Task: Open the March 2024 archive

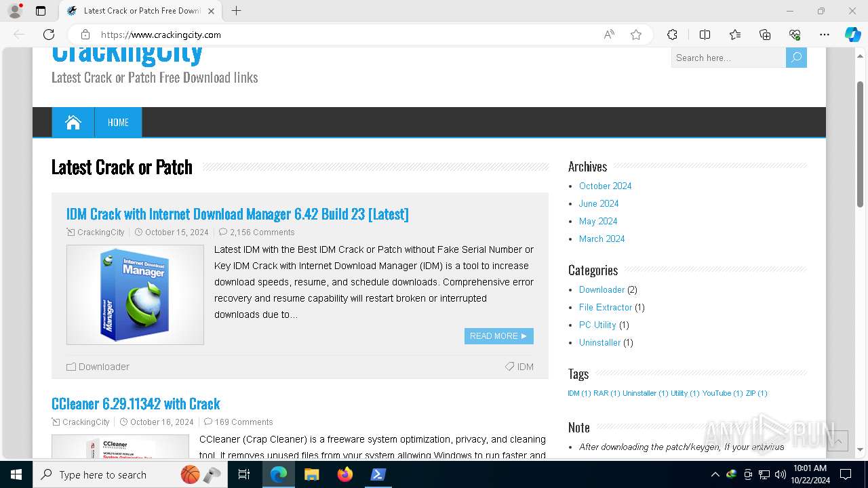Action: [601, 239]
